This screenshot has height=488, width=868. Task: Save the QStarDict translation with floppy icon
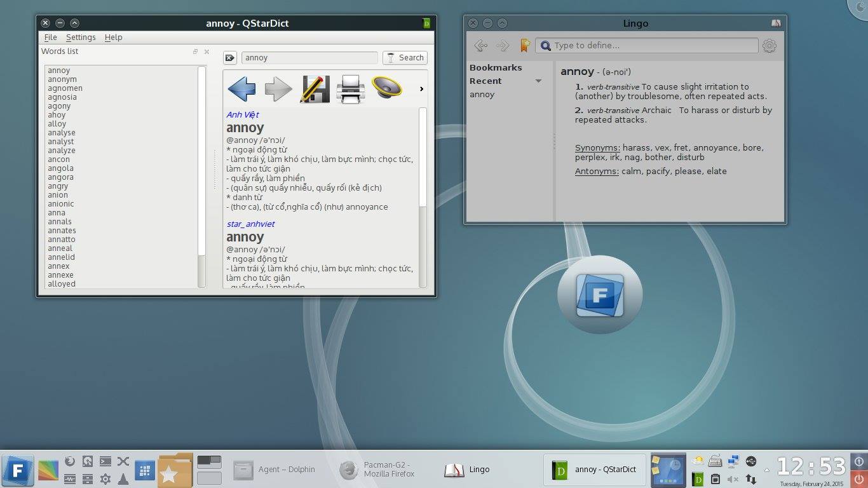click(315, 89)
